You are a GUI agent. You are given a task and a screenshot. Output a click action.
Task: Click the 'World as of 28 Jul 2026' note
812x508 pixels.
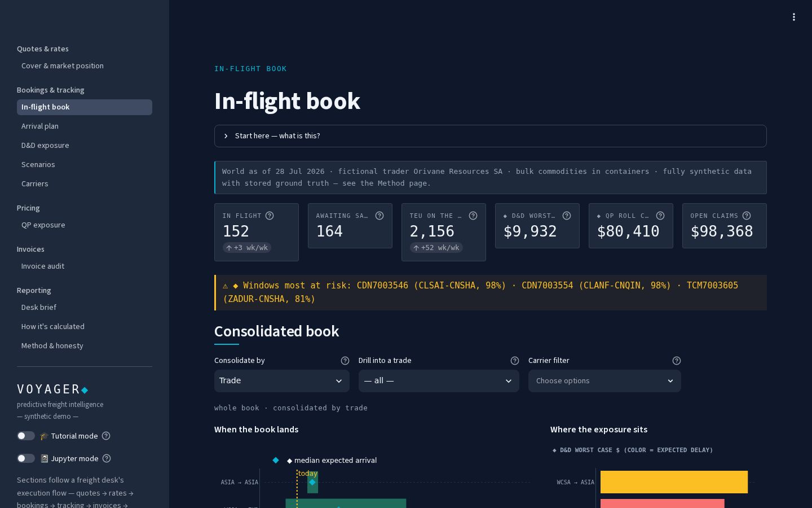[491, 177]
